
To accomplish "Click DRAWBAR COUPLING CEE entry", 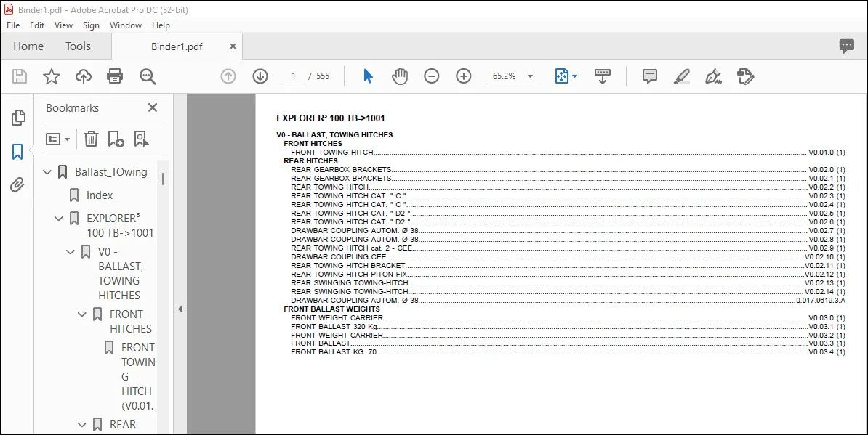I will click(x=568, y=257).
